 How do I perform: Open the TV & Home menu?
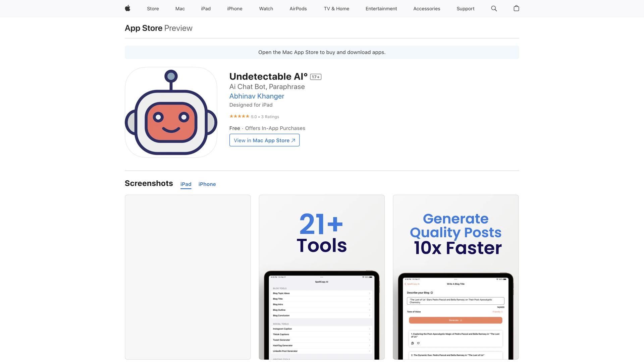[336, 9]
